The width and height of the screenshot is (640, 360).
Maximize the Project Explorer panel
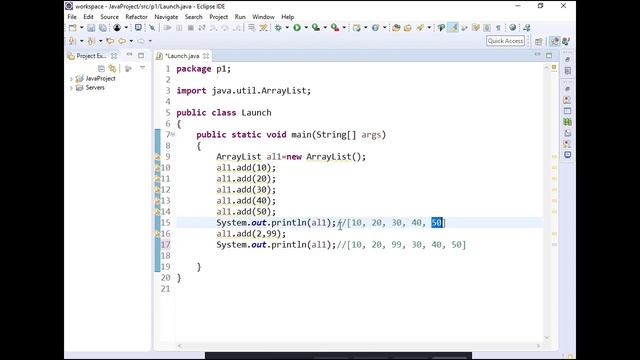point(141,56)
